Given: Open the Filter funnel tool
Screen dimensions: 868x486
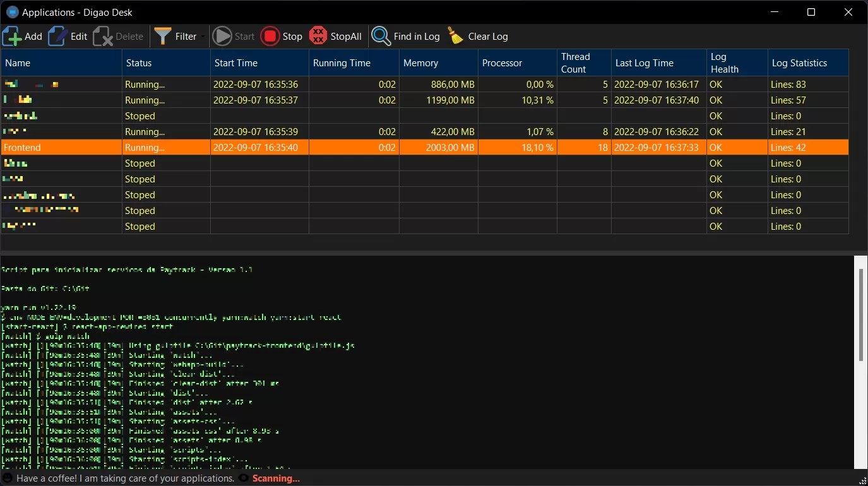Looking at the screenshot, I should [x=163, y=37].
